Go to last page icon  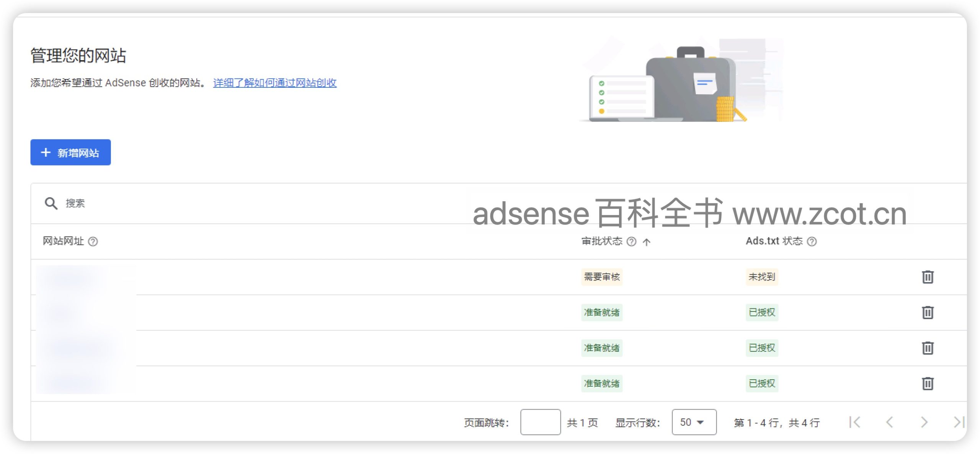pos(959,422)
